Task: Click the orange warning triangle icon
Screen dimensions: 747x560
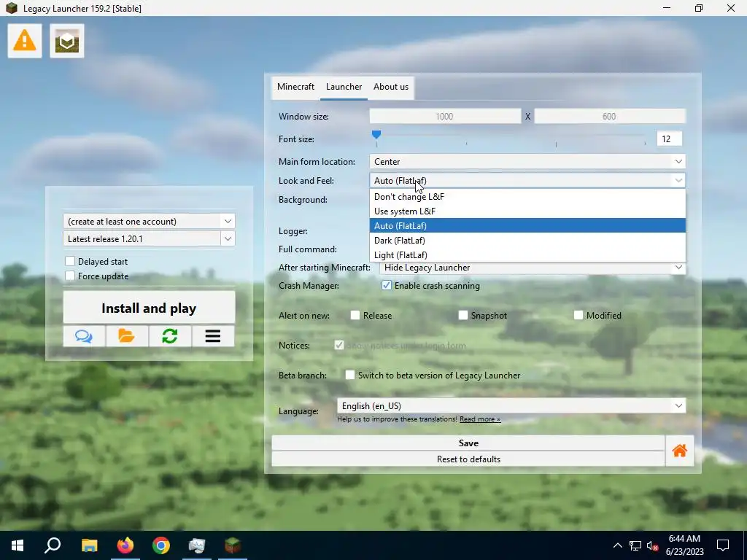Action: click(24, 41)
